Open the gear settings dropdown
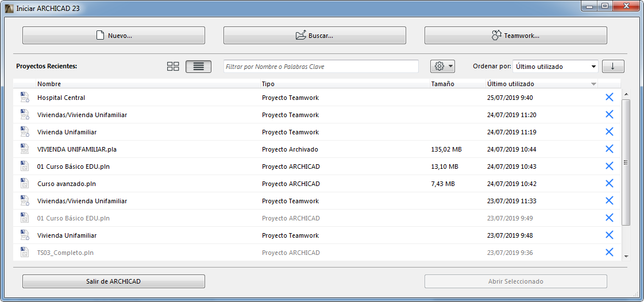Screen dimensions: 644x302 (442, 66)
